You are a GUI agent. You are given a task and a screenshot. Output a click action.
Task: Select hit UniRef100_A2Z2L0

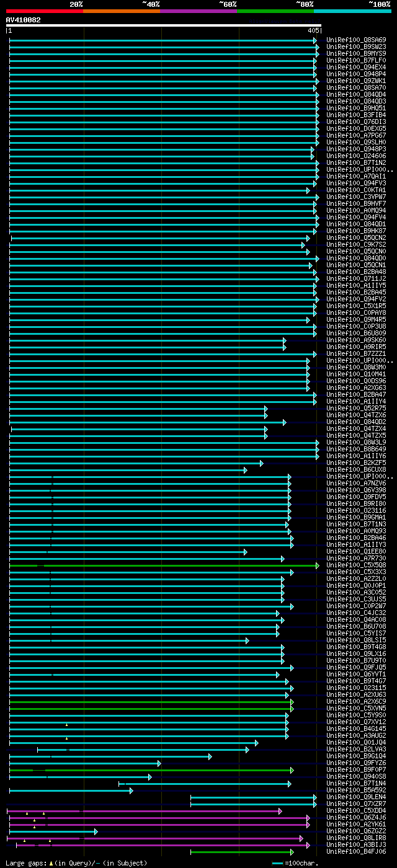tap(356, 579)
